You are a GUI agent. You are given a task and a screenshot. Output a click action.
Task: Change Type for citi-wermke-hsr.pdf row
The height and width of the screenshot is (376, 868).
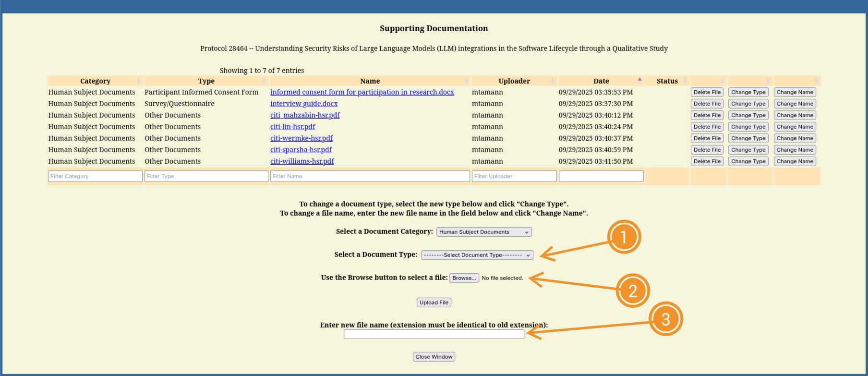[748, 138]
